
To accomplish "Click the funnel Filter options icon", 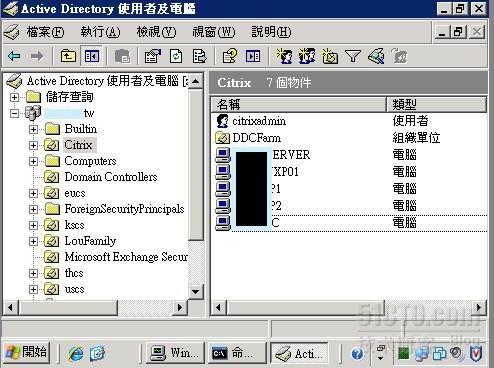I will tap(353, 56).
